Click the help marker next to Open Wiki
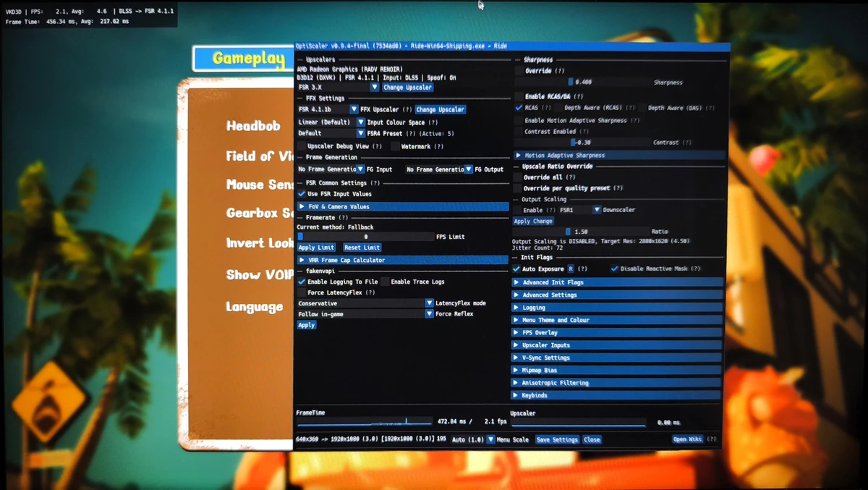 (712, 439)
